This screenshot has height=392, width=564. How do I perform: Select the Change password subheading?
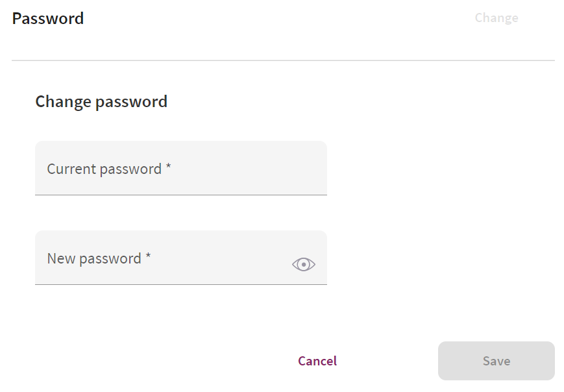click(101, 102)
